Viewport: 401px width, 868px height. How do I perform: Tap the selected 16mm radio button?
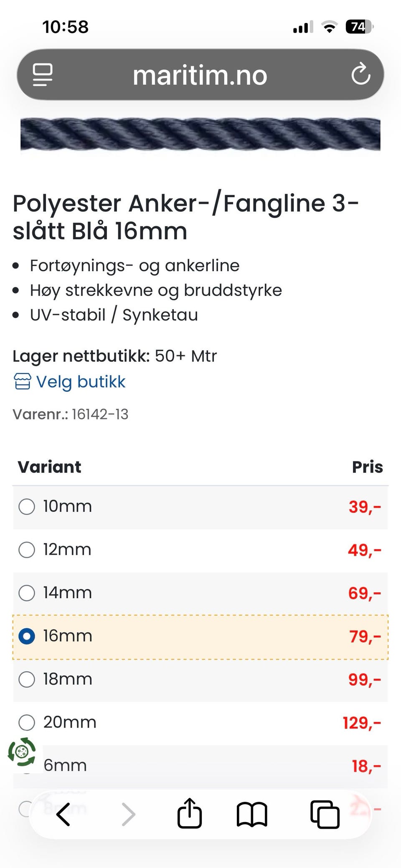click(x=27, y=636)
